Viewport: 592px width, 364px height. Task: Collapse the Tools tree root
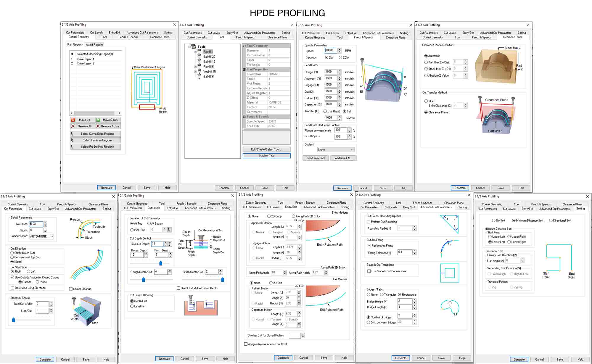(x=189, y=47)
